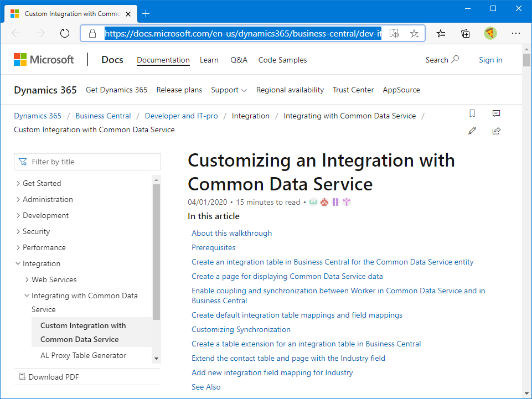
Task: Click the browser Back arrow
Action: [16, 33]
